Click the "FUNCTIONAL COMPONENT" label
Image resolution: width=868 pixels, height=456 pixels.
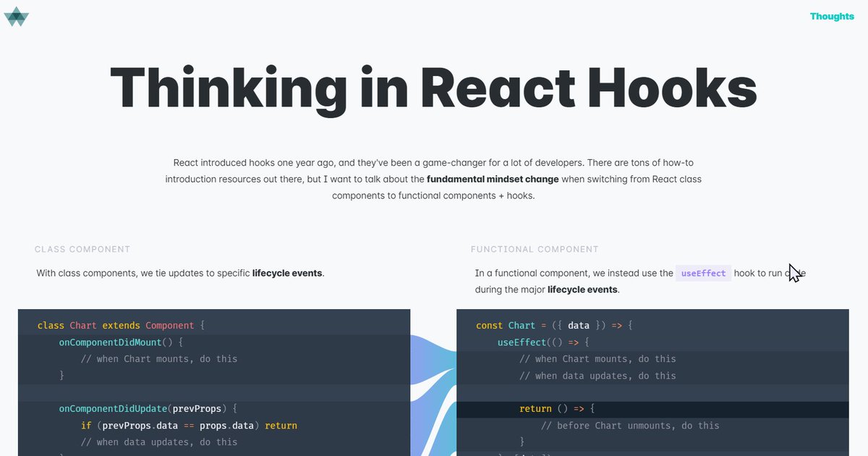[x=535, y=249]
